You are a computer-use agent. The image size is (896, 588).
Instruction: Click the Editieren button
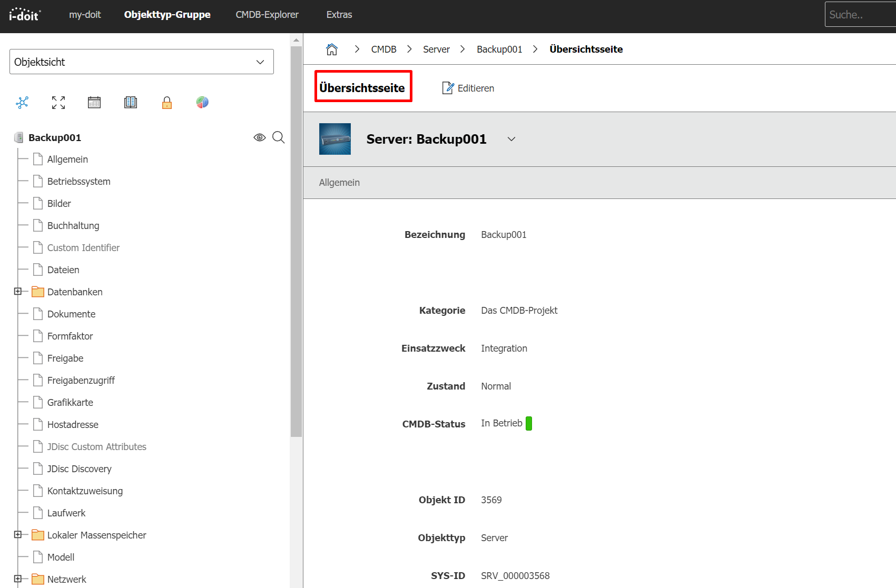pyautogui.click(x=468, y=88)
